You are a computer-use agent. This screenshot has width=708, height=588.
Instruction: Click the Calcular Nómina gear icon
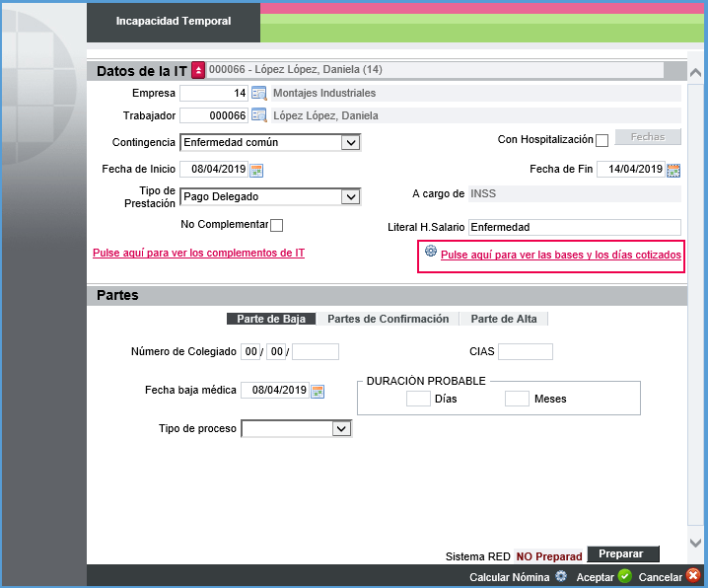[561, 576]
